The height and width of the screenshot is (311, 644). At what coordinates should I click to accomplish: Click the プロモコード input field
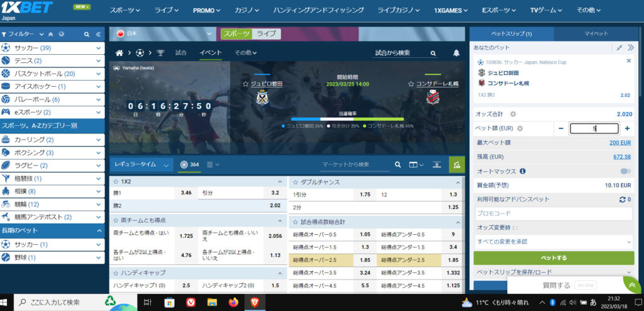[553, 214]
